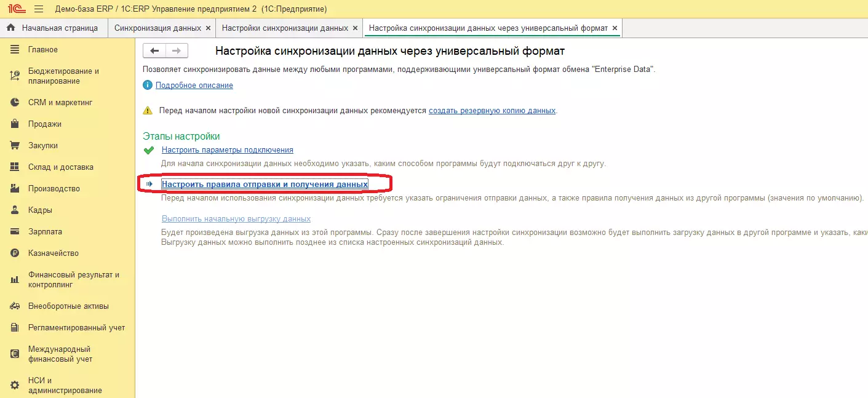Click the Регламентированный учет document icon
The height and width of the screenshot is (398, 868).
(x=15, y=328)
